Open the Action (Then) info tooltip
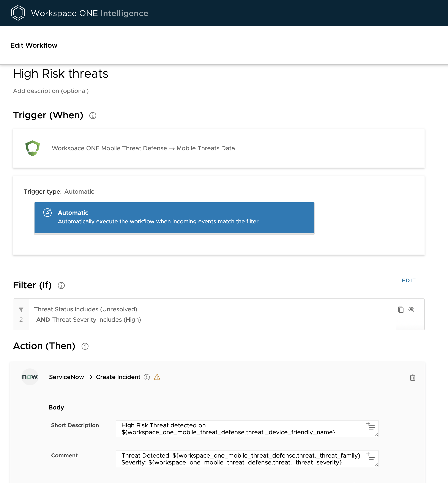 click(85, 346)
